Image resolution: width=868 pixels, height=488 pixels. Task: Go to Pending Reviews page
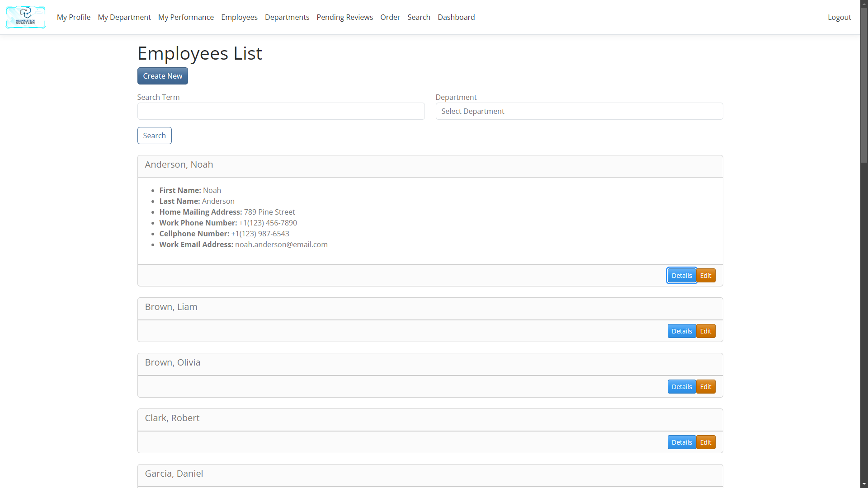click(x=344, y=17)
